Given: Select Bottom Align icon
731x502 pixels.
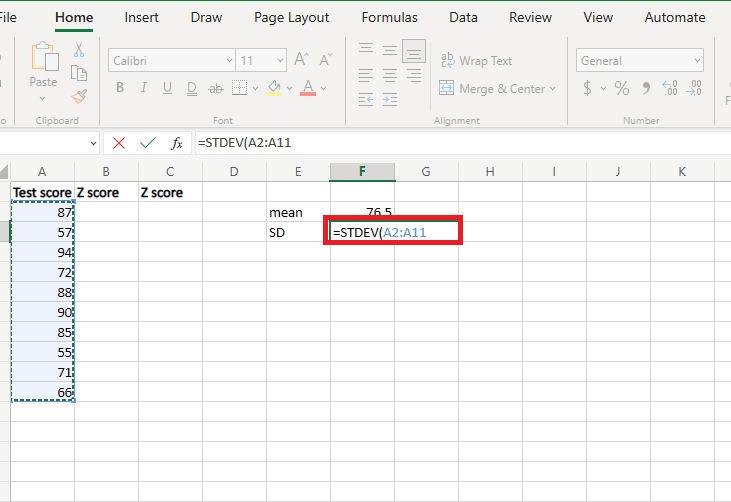Looking at the screenshot, I should [x=414, y=51].
